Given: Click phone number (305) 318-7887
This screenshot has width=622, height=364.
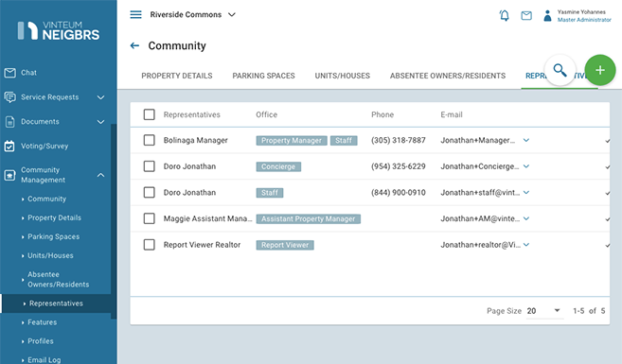Looking at the screenshot, I should (399, 140).
